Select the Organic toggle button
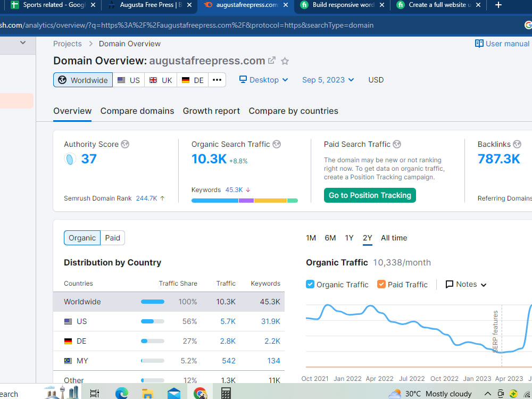 point(82,238)
